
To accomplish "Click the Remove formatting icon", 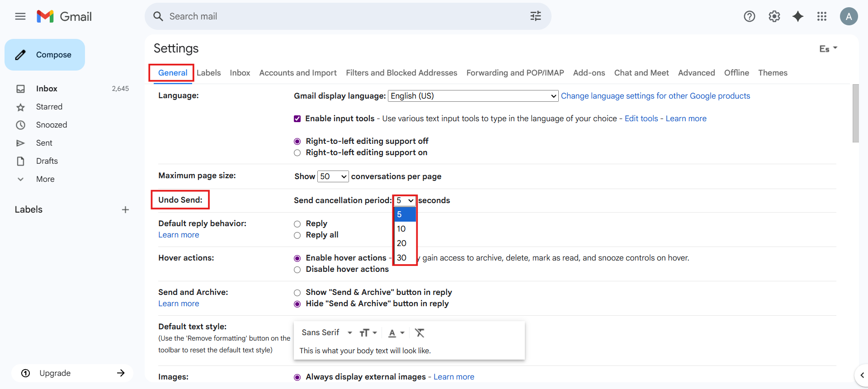I will pos(420,333).
